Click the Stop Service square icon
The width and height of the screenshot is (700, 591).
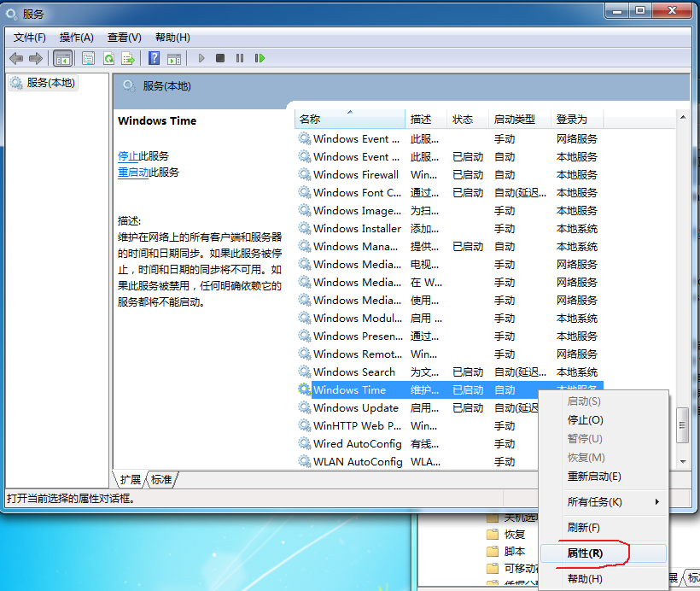(x=220, y=58)
